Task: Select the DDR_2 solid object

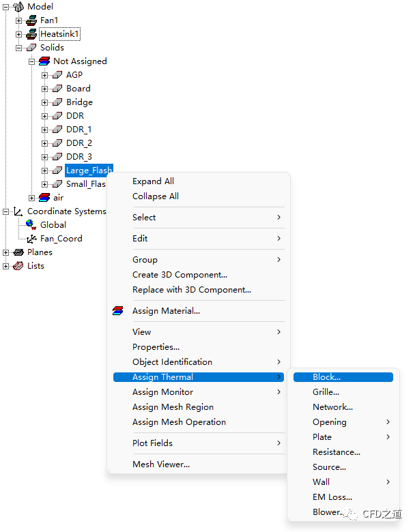Action: click(x=78, y=143)
